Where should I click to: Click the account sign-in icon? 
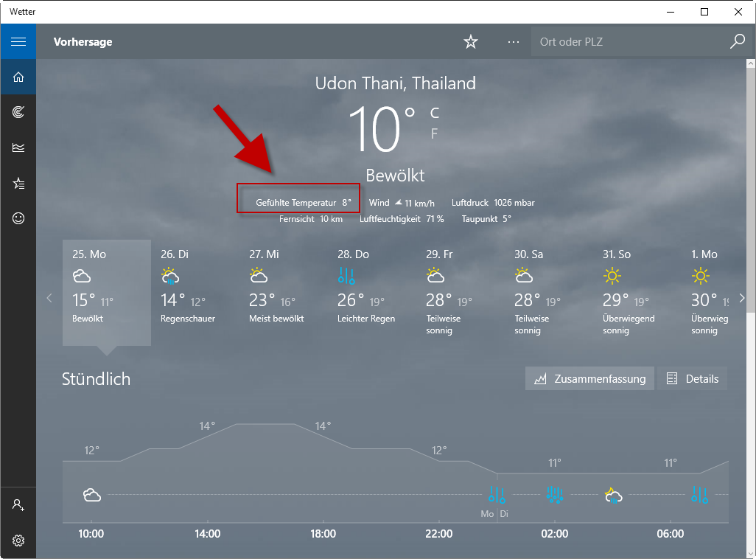coord(18,505)
